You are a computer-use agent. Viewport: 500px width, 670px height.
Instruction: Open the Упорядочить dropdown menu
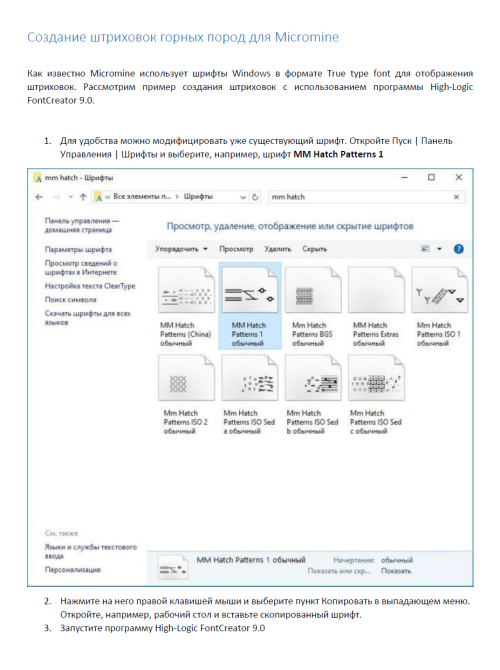point(181,249)
